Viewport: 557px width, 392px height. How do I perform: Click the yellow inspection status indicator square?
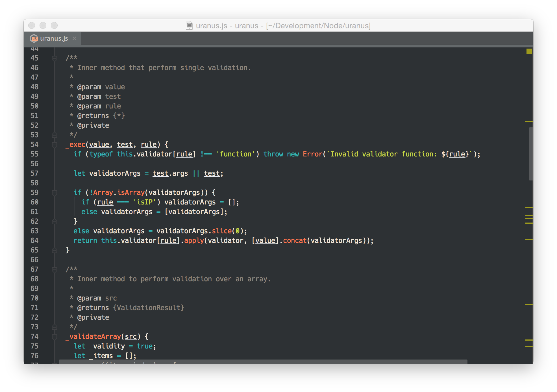pos(529,51)
